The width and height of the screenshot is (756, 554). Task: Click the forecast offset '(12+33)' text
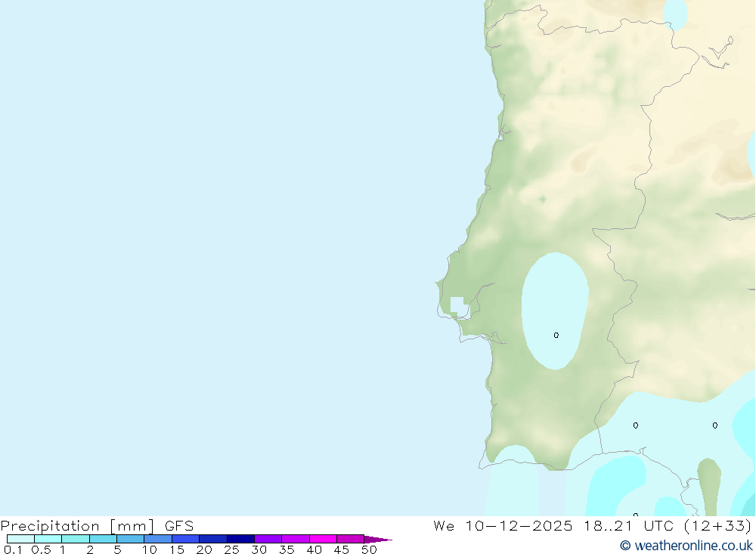pyautogui.click(x=718, y=525)
